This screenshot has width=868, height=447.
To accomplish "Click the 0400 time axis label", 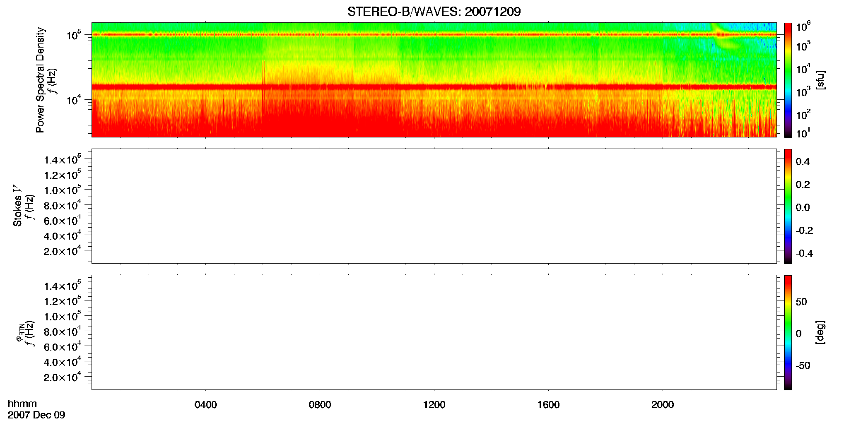I will pos(206,405).
